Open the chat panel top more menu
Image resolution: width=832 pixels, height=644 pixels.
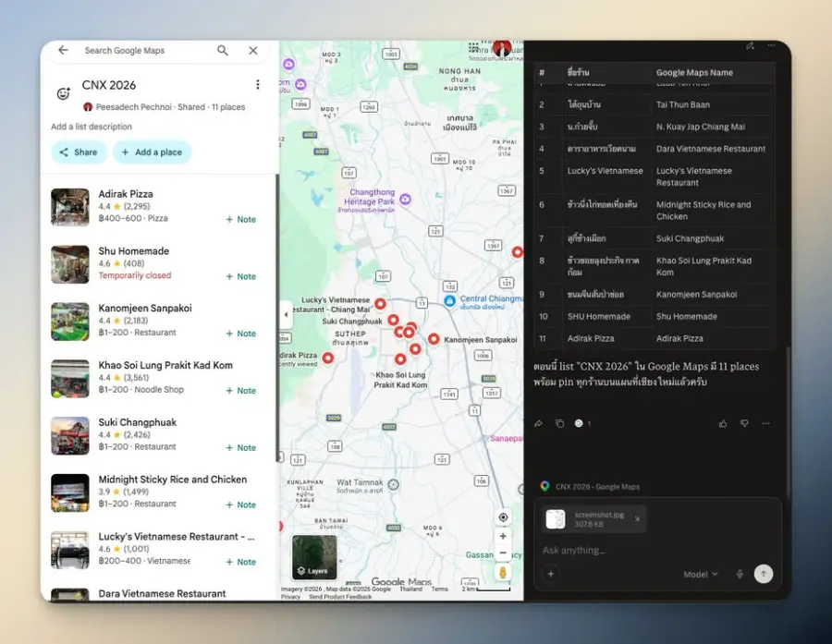point(771,46)
